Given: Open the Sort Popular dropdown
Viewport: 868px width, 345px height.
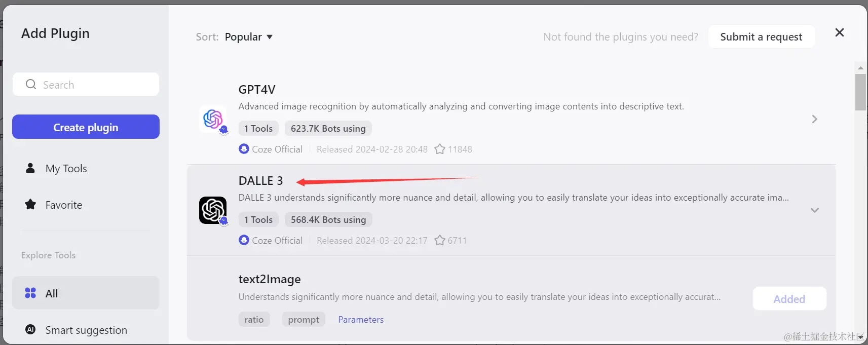Looking at the screenshot, I should [x=248, y=37].
